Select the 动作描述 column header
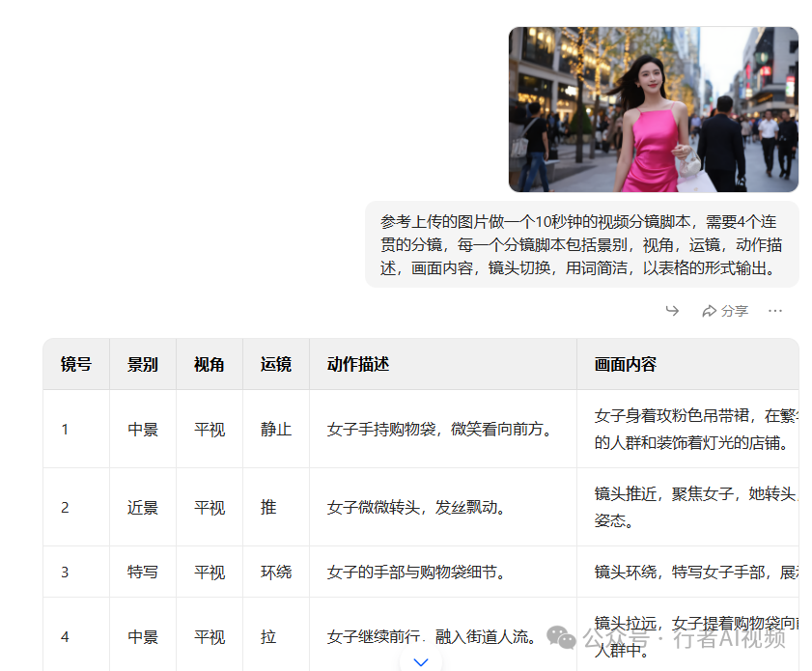 [x=443, y=364]
